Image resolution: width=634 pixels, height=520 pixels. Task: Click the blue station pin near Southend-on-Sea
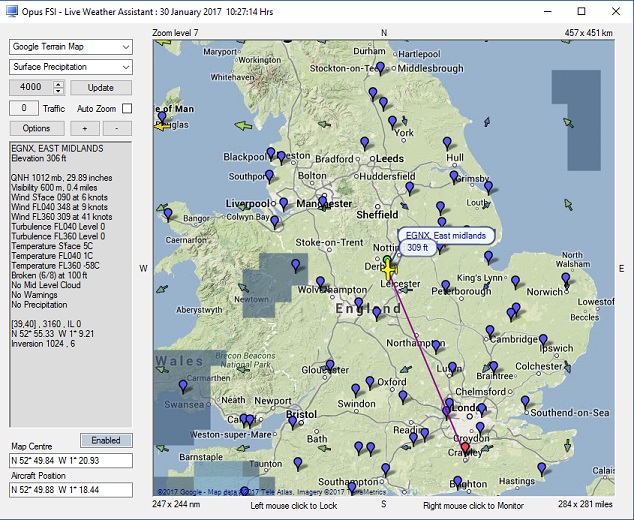pyautogui.click(x=525, y=402)
